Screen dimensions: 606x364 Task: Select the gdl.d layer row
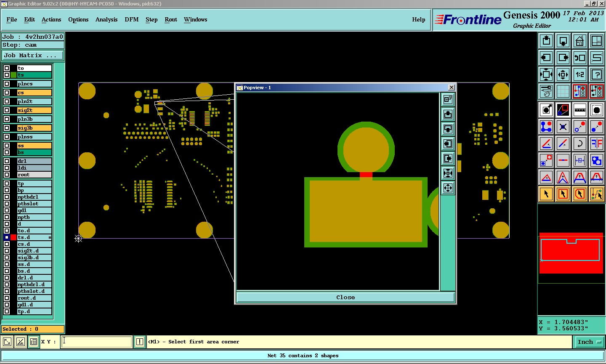pos(35,305)
